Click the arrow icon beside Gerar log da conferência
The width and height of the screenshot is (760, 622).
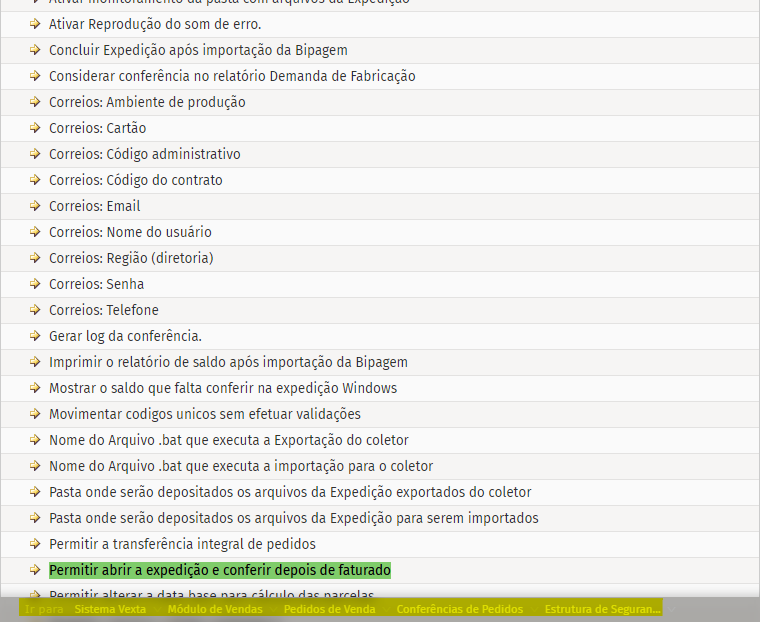coord(36,336)
